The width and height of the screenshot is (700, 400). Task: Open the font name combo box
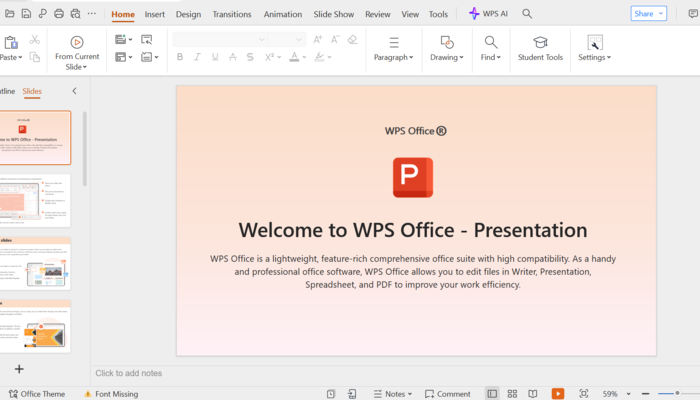coord(220,40)
